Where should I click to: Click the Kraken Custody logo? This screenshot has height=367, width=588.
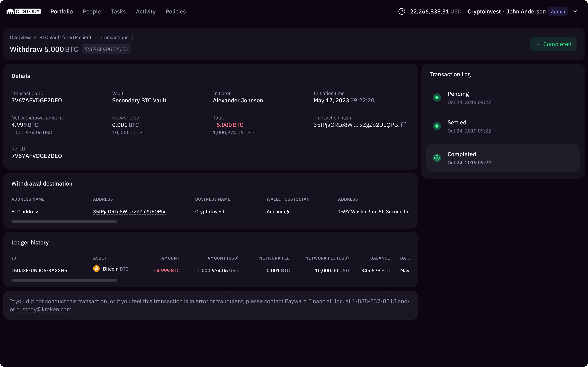pyautogui.click(x=23, y=11)
